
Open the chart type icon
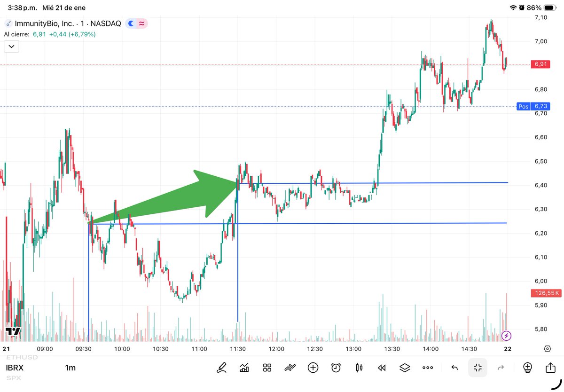[244, 368]
